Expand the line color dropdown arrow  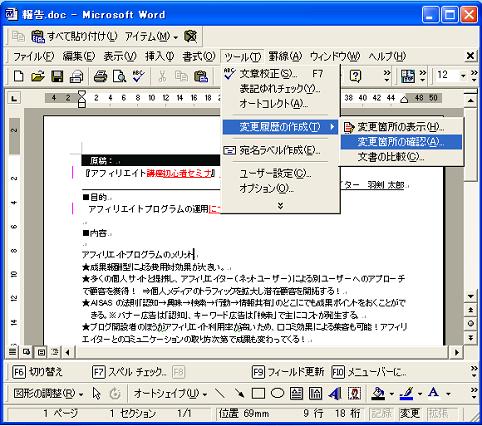420,394
